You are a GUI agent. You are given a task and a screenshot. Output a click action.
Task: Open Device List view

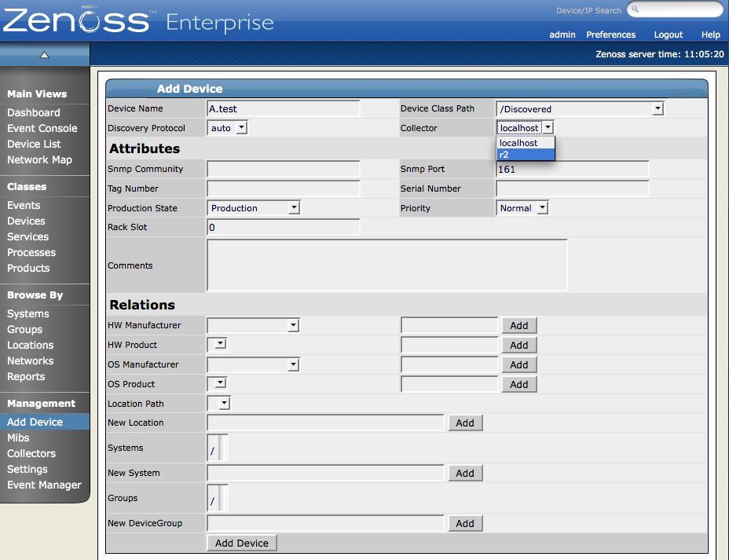(x=34, y=144)
